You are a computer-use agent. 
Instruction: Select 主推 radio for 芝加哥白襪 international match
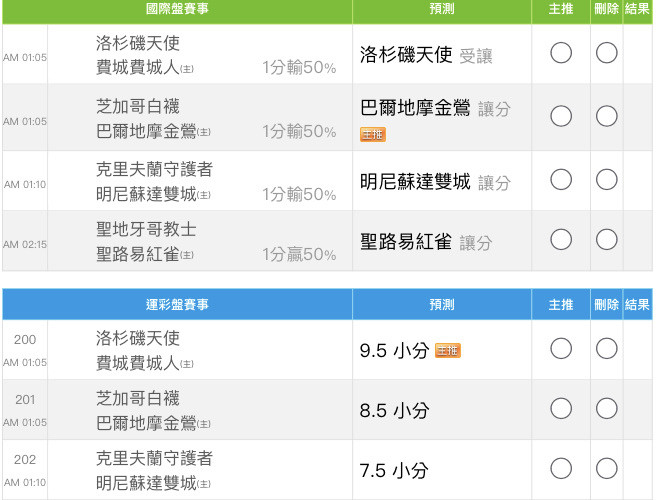(x=561, y=116)
